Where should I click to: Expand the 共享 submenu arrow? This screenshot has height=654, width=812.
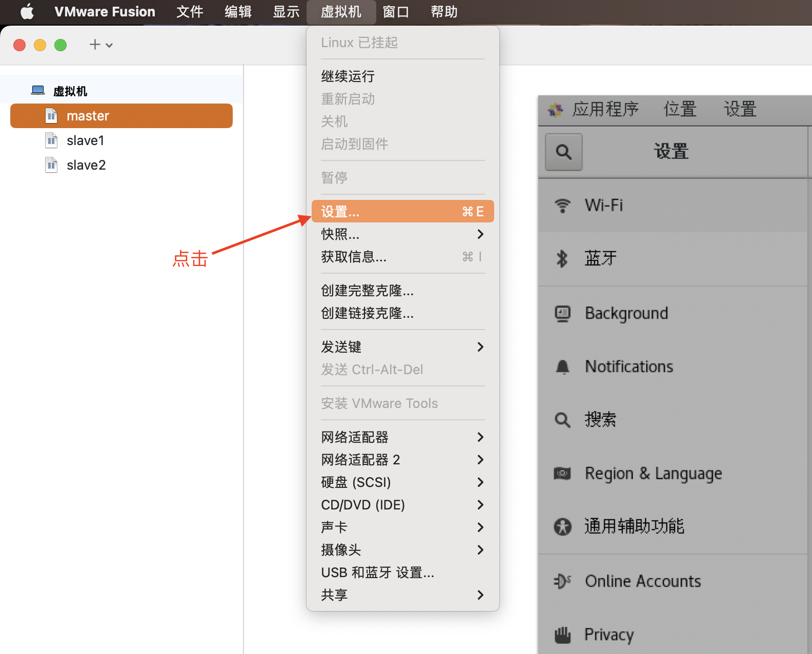[x=480, y=595]
